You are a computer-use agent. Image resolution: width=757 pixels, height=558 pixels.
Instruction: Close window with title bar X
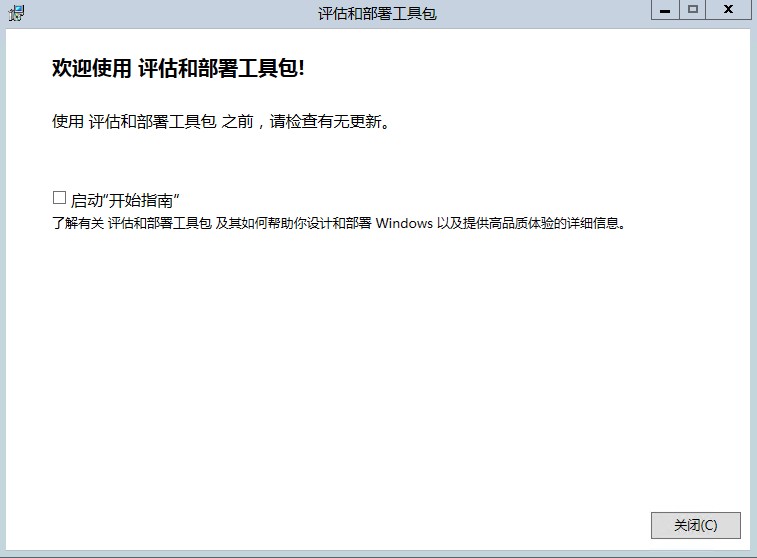coord(729,10)
